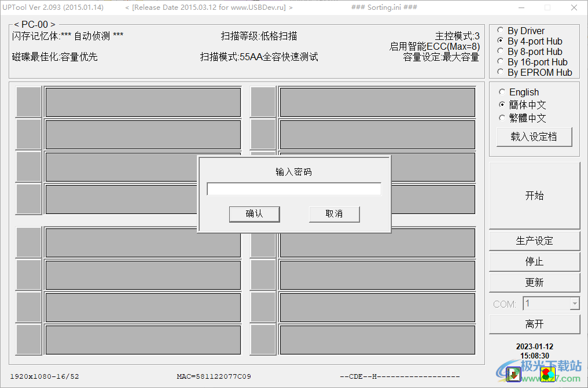Click the 输入密码 dialog label
Screen dimensions: 588x388
click(293, 172)
